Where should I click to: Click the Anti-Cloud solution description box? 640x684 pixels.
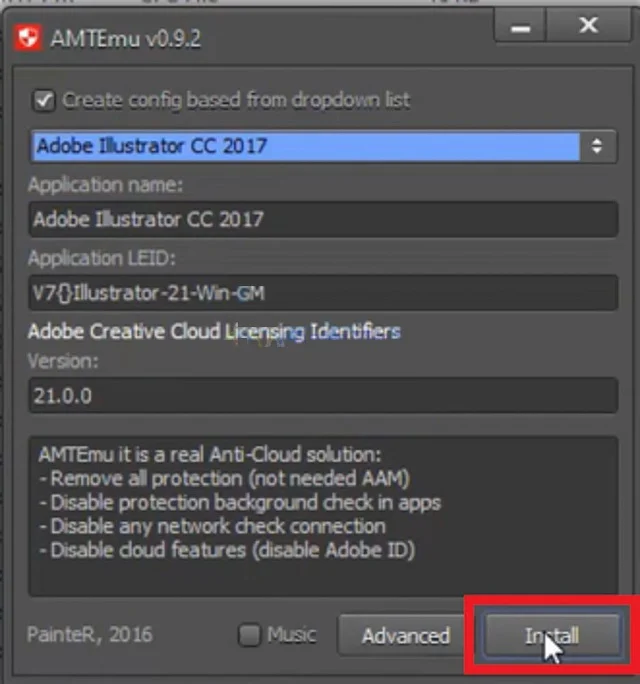pyautogui.click(x=322, y=515)
